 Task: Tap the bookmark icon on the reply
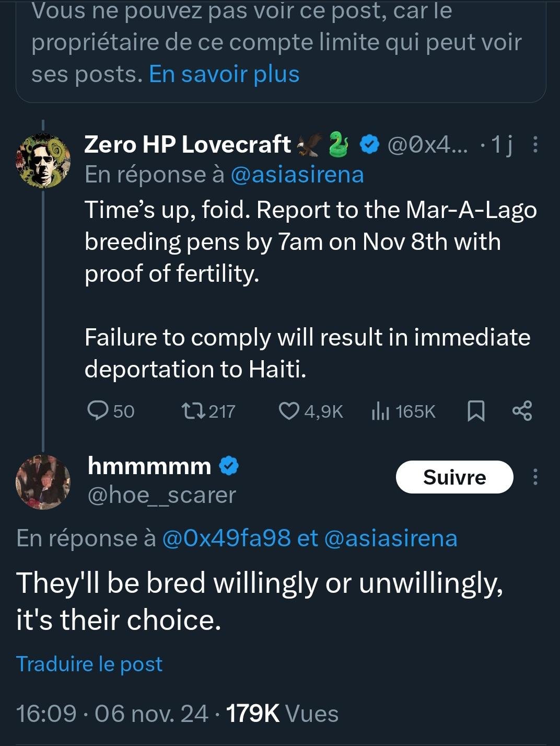coord(475,411)
